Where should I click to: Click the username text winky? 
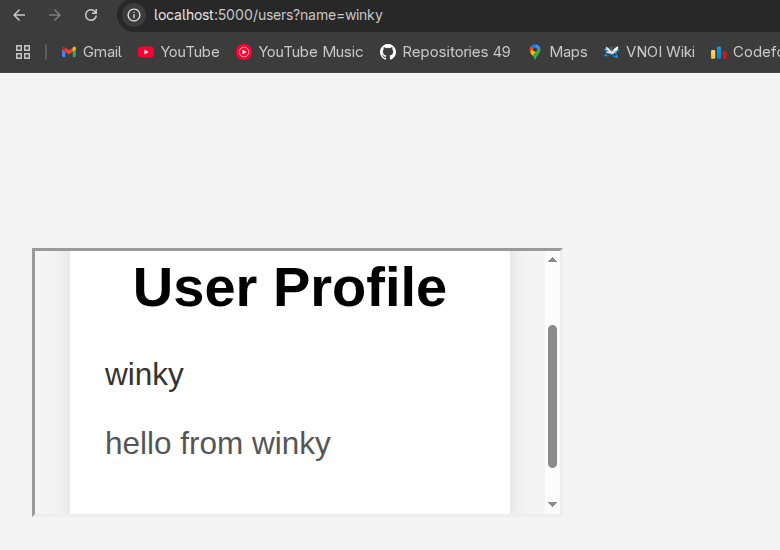144,374
